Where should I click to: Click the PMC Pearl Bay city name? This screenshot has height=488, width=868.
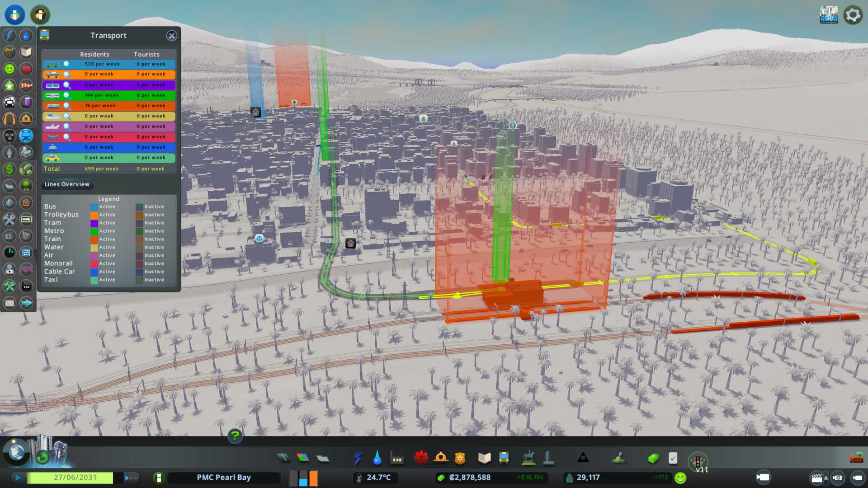tap(223, 478)
